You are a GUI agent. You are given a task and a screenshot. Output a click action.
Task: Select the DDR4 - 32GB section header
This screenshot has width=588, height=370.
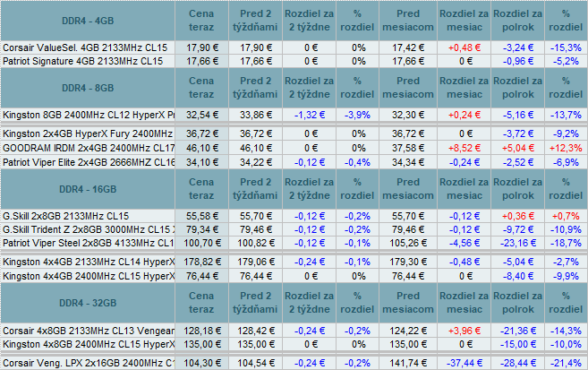tap(88, 303)
